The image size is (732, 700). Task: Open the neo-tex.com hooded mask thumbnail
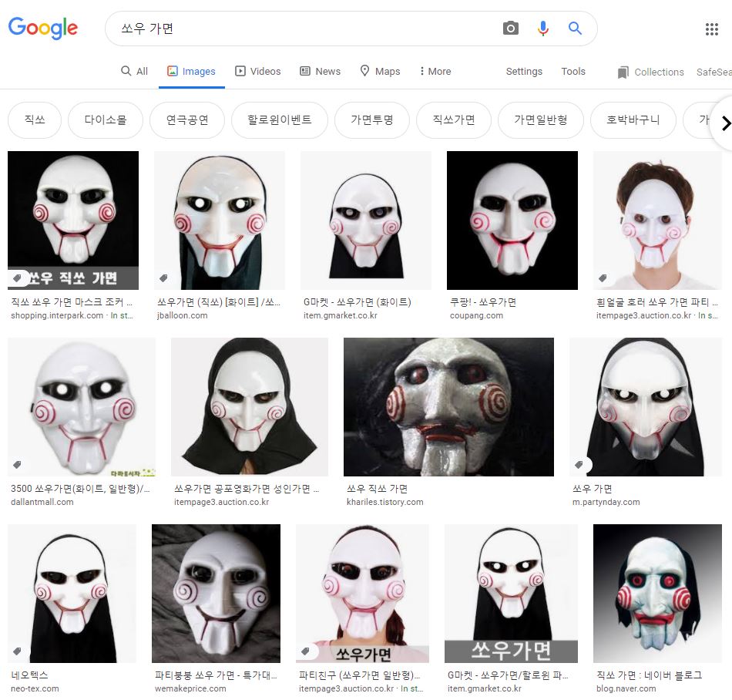pyautogui.click(x=72, y=593)
